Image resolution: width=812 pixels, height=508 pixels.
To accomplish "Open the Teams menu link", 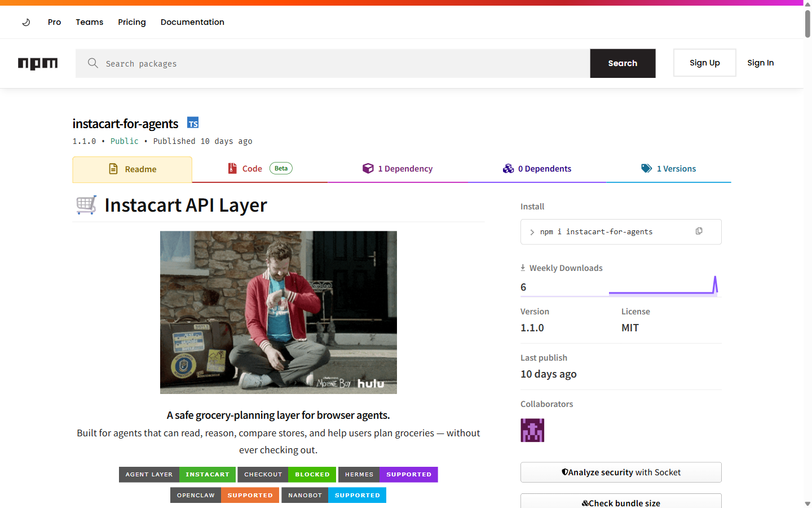I will click(x=90, y=22).
